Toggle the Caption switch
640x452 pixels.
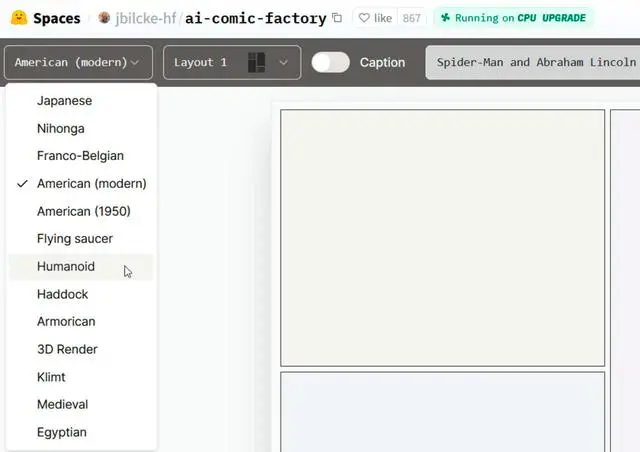click(x=331, y=62)
